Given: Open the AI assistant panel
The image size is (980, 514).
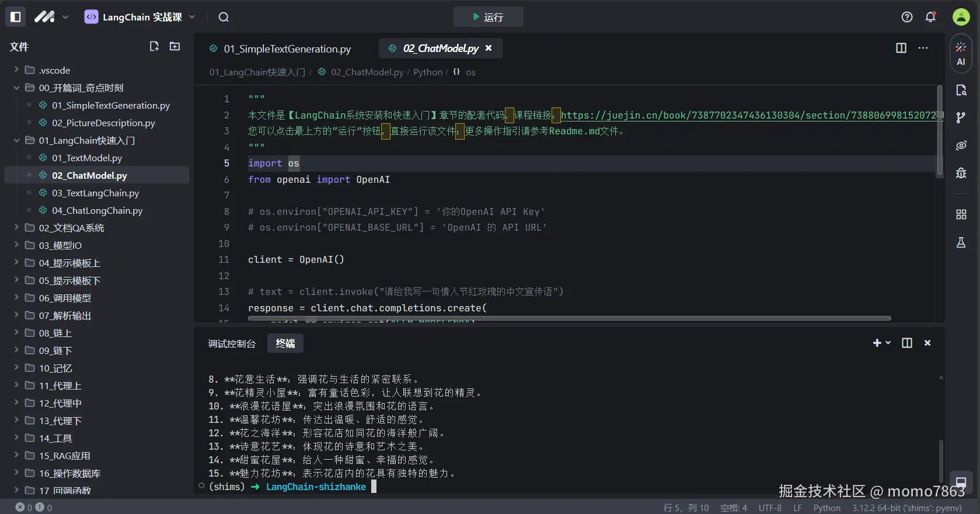Looking at the screenshot, I should (961, 53).
